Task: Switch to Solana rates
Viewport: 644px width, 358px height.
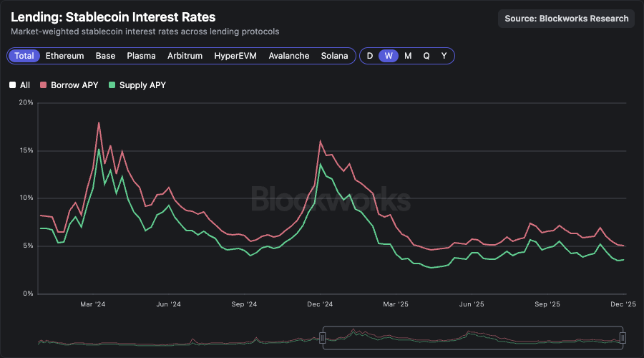Action: pyautogui.click(x=334, y=56)
